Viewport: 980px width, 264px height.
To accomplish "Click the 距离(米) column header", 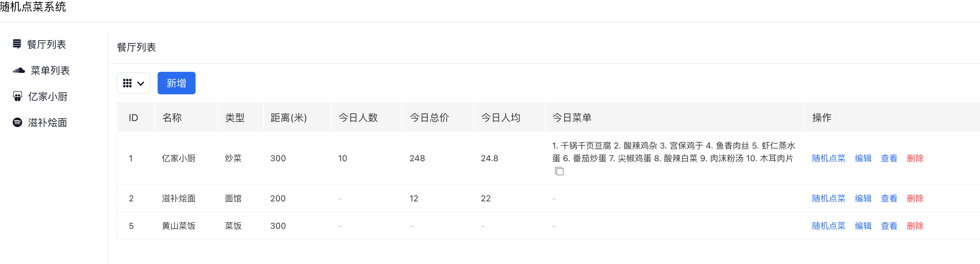I will pyautogui.click(x=288, y=118).
